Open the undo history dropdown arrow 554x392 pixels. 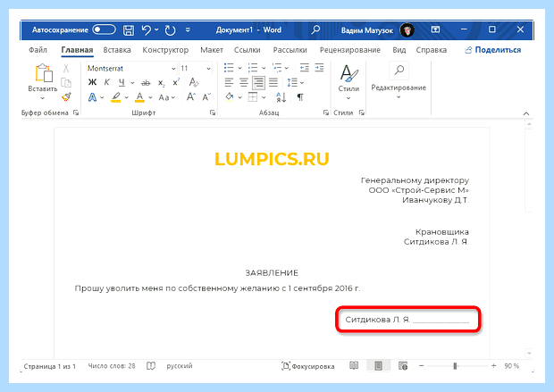pyautogui.click(x=156, y=30)
